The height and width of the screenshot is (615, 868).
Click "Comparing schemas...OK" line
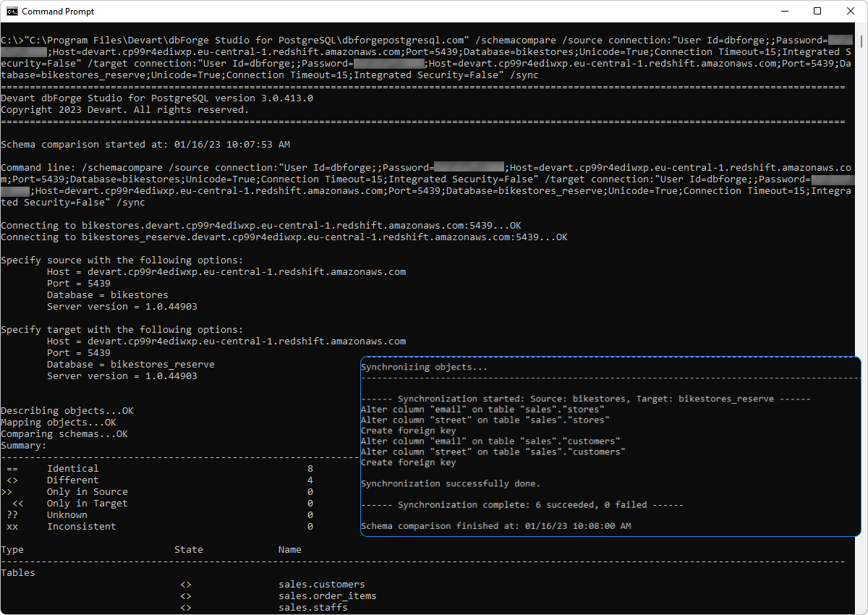(x=64, y=434)
